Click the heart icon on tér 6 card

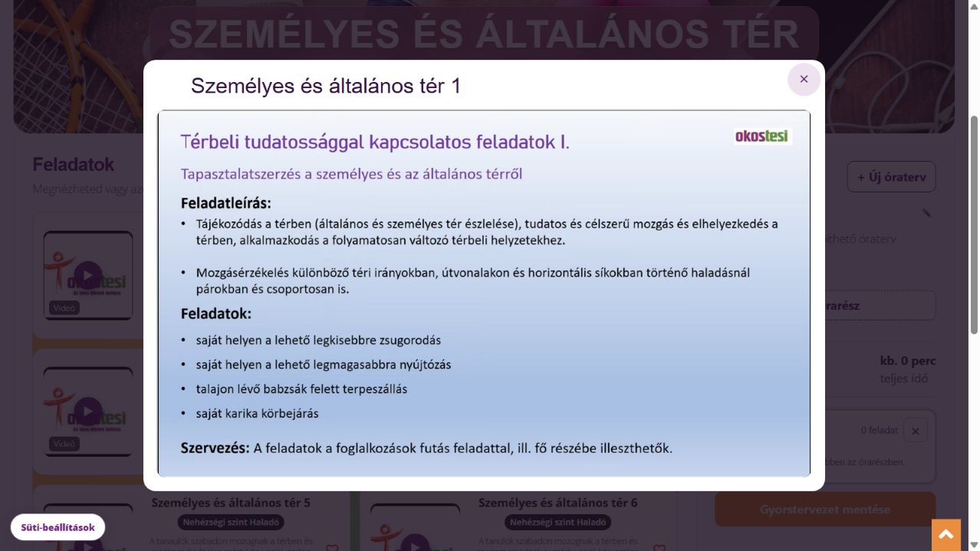[659, 548]
